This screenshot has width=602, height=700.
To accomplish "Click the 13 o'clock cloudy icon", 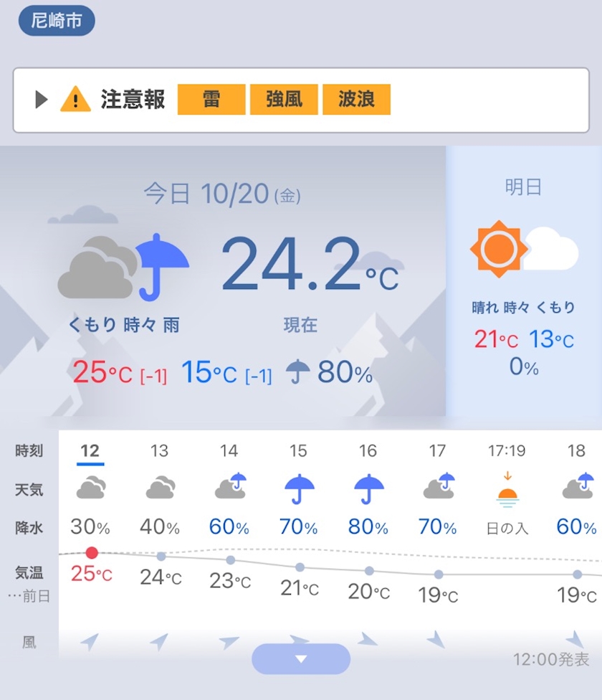I will (x=161, y=488).
